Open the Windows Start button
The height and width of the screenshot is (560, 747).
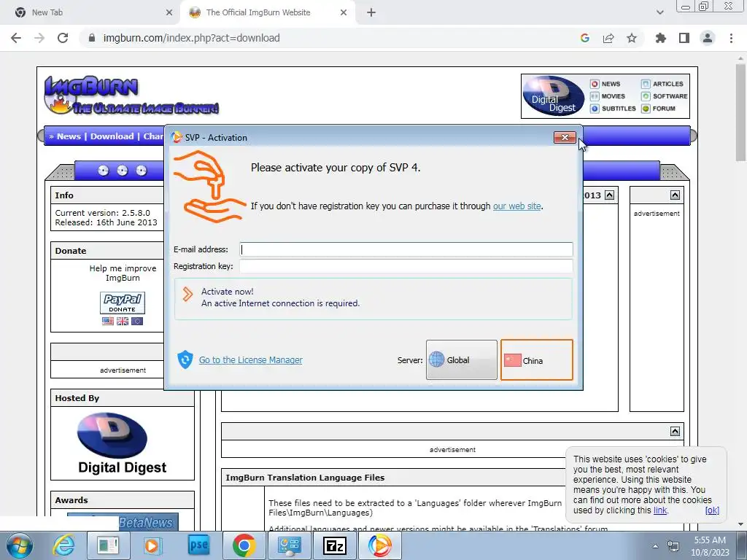[x=20, y=545]
